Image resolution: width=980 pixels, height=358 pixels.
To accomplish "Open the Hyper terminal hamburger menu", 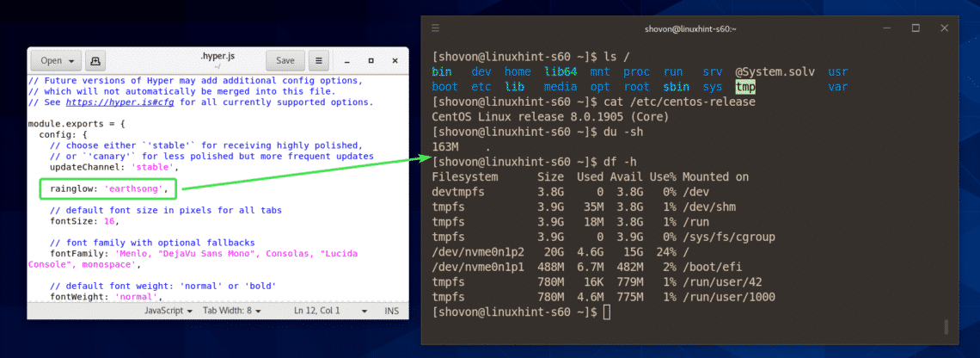I will [437, 28].
